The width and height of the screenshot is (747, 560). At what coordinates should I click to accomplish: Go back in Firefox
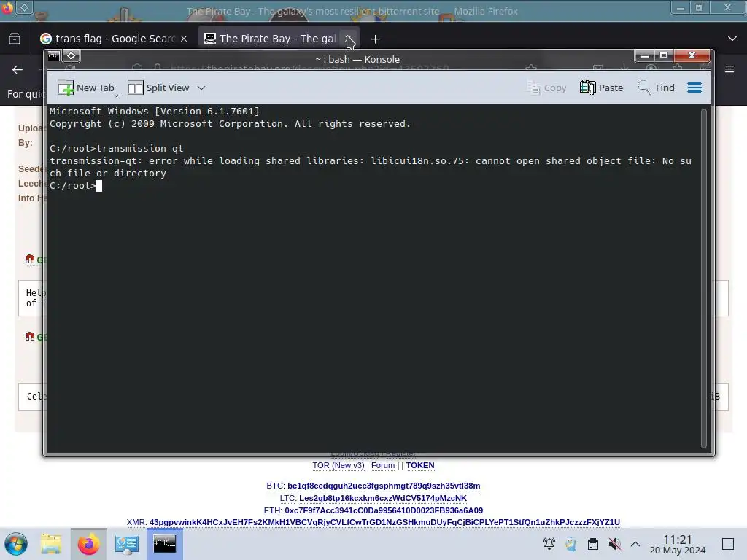click(18, 69)
